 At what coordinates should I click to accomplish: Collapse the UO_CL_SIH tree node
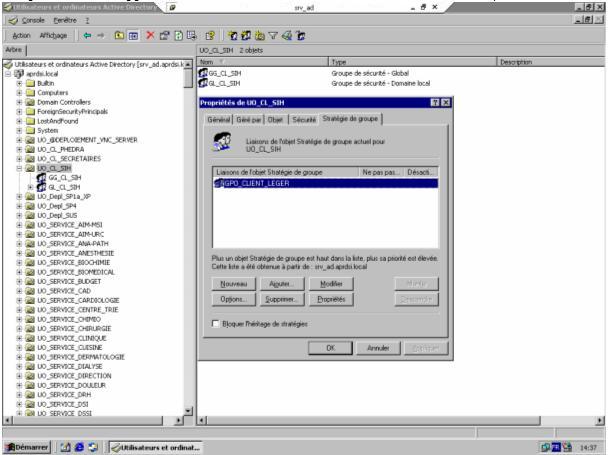point(19,168)
